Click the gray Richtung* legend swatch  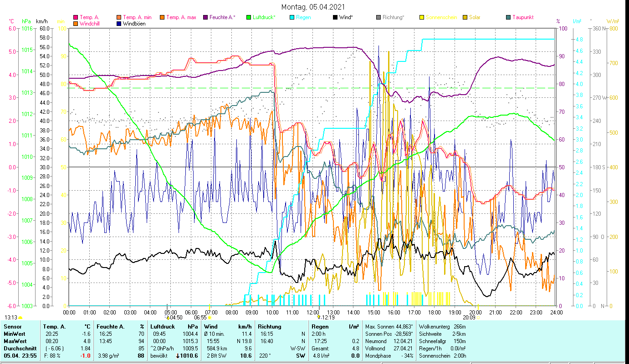378,18
